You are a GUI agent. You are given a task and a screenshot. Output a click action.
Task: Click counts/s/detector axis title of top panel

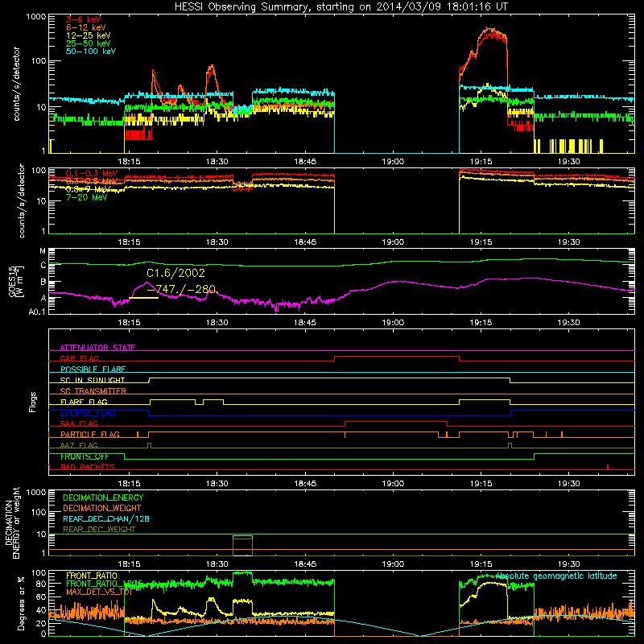pyautogui.click(x=16, y=84)
